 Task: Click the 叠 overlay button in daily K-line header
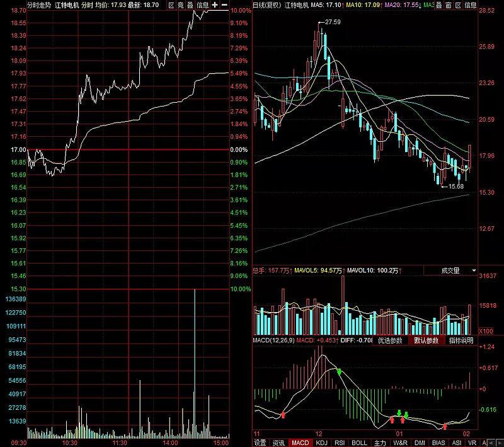438,5
